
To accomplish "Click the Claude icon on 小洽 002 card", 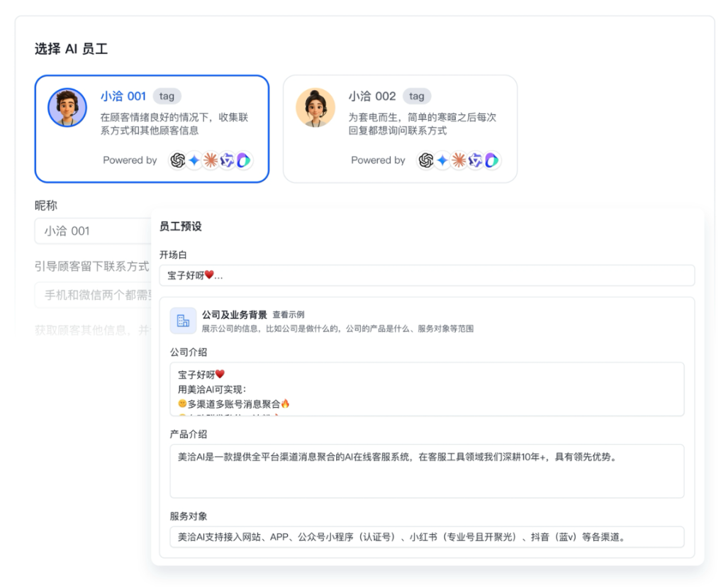I will point(459,160).
